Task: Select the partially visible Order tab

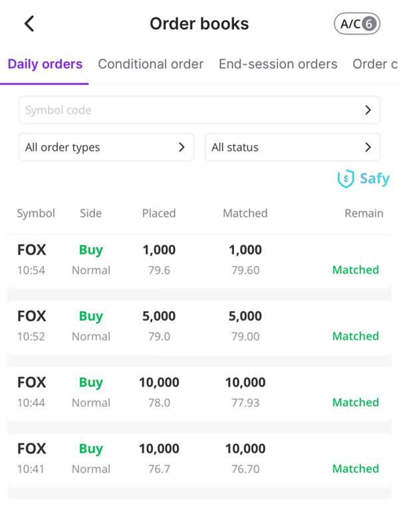Action: (x=375, y=65)
